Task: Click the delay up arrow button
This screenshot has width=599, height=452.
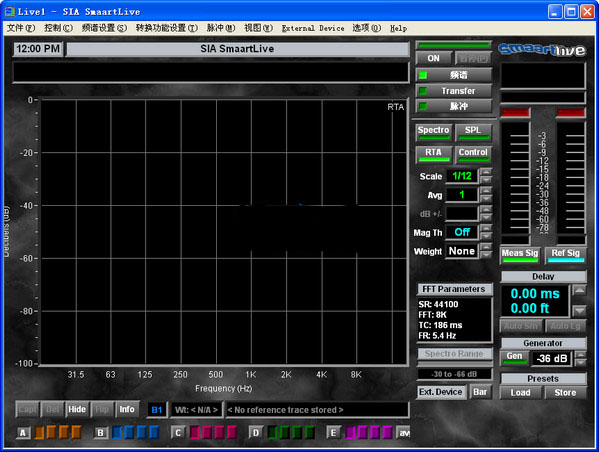Action: click(579, 291)
